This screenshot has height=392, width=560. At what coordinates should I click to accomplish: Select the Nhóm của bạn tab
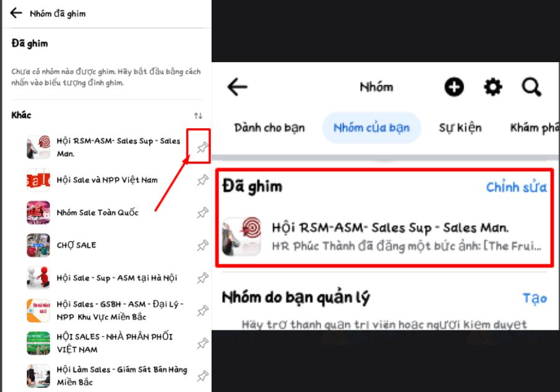tap(371, 128)
